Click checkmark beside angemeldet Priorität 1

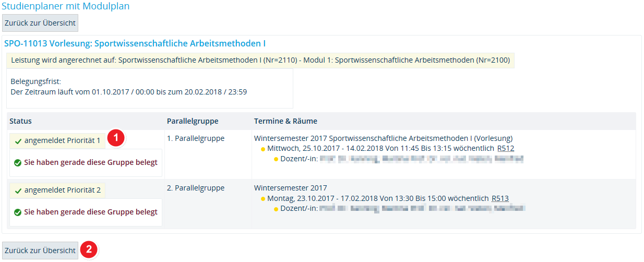18,141
